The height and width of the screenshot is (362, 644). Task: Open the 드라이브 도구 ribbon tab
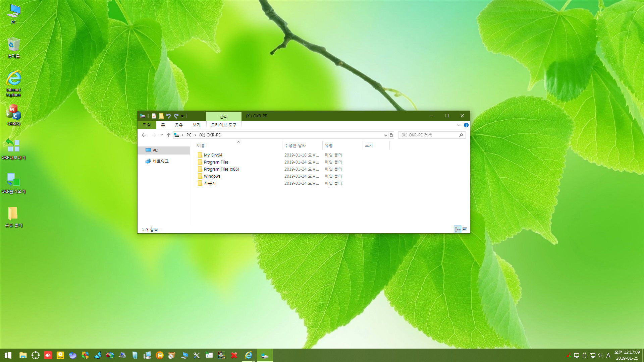(224, 125)
